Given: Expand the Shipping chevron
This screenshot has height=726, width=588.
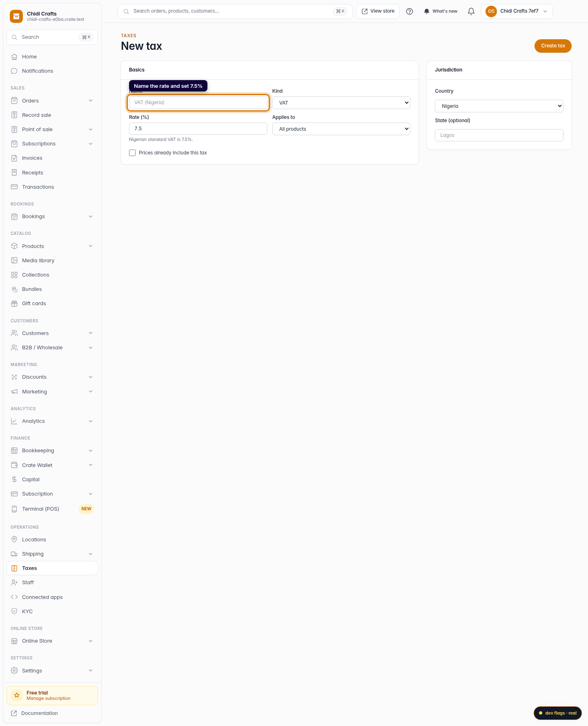Looking at the screenshot, I should coord(91,554).
